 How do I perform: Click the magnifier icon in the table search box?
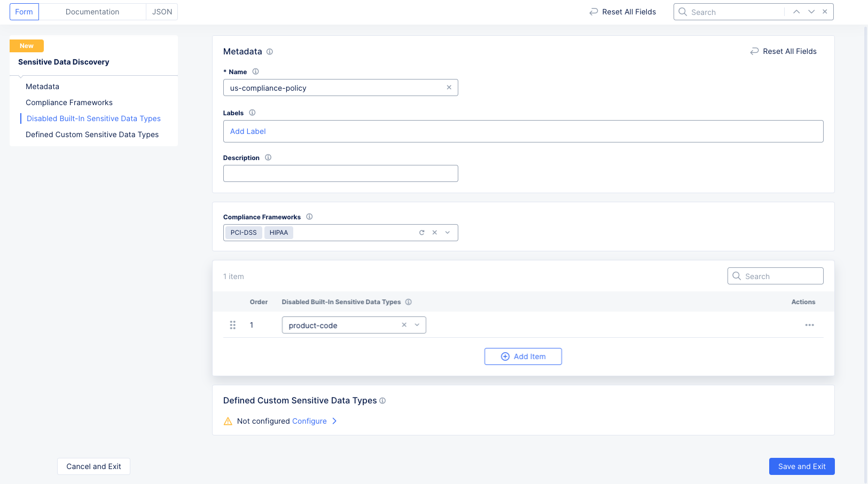(x=737, y=276)
